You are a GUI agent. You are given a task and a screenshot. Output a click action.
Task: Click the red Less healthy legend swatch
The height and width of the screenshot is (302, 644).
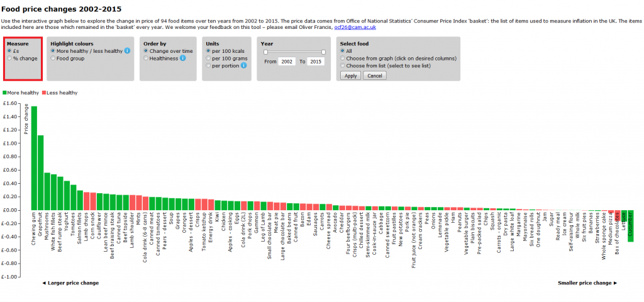pos(45,93)
